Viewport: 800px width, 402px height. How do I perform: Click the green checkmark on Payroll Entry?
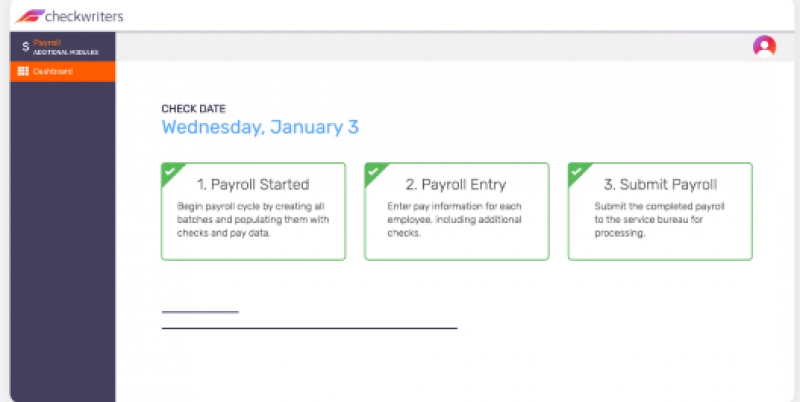pos(373,171)
